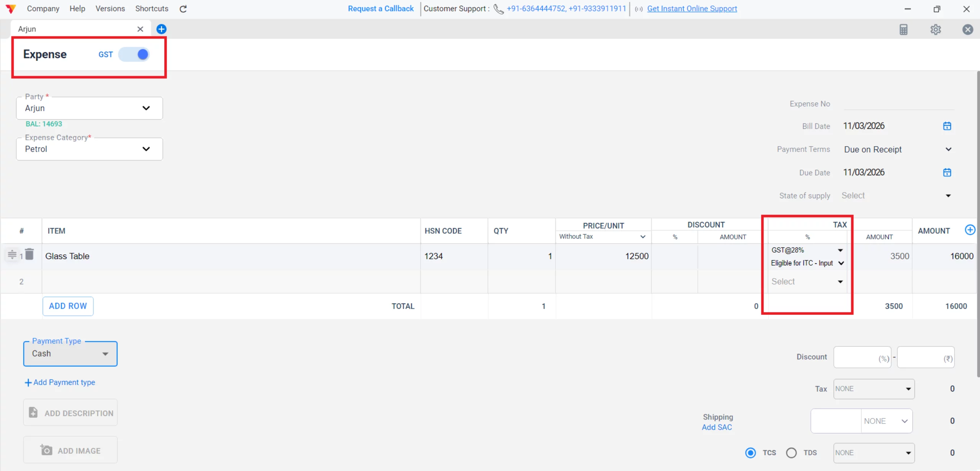Toggle the GST switch off
Image resolution: width=980 pixels, height=471 pixels.
pos(134,54)
